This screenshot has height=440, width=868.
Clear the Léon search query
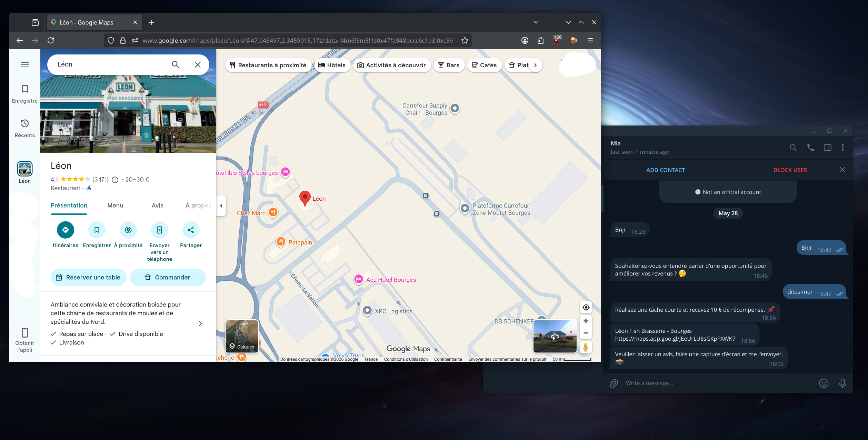198,64
